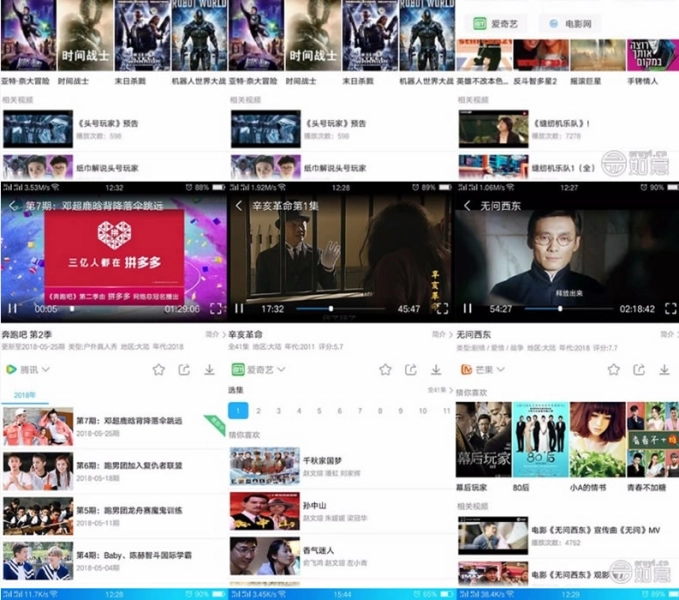Open 青春不加糖 movie poster

(x=653, y=439)
